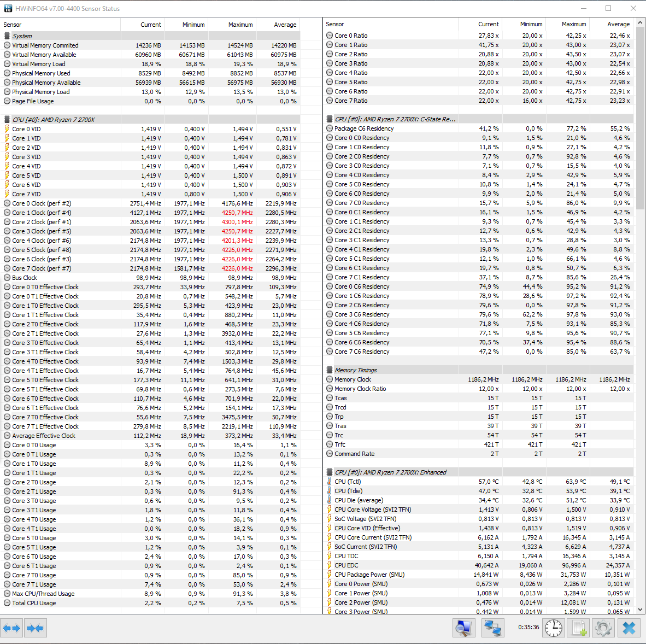Click the icon beside Package C6 Residency

pyautogui.click(x=330, y=128)
